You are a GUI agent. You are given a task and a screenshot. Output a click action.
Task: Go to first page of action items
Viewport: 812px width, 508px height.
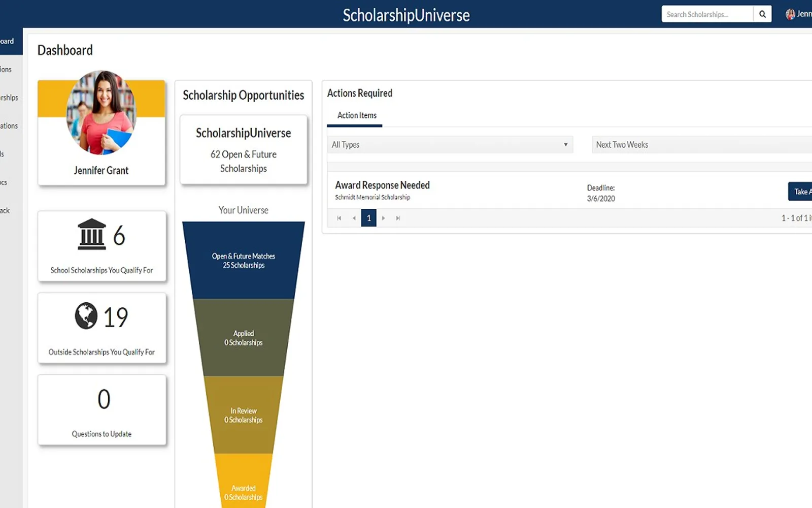click(339, 218)
